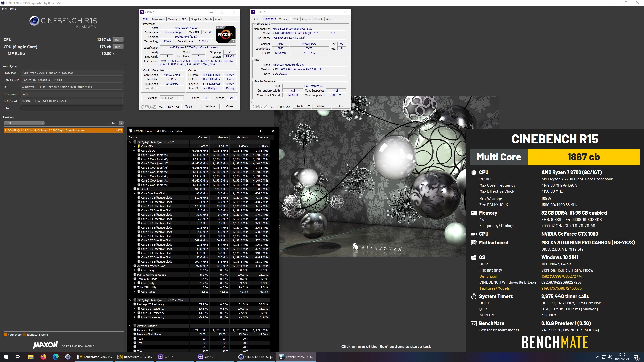Viewport: 644px width, 362px height.
Task: Click the Total CPU Usage sensor icon
Action: click(135, 279)
